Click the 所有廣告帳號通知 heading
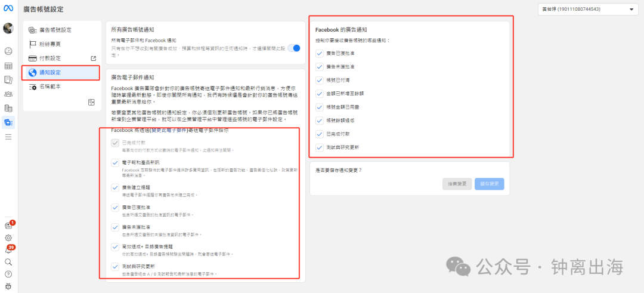 132,30
